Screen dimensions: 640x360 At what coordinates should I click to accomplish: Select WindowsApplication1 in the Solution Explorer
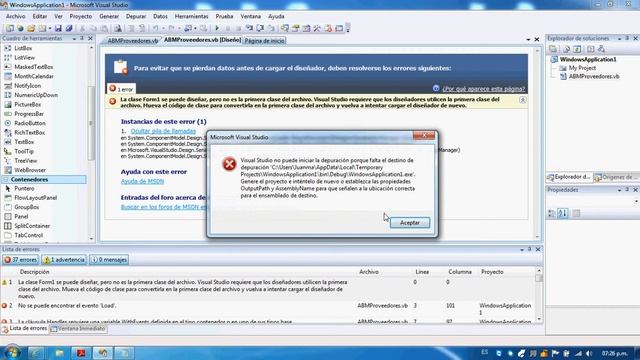coord(588,60)
